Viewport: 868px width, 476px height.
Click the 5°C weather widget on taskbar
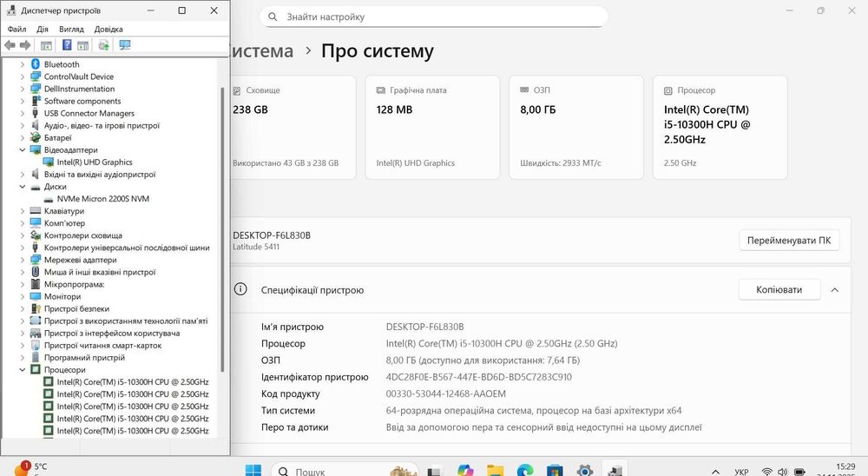coord(30,469)
